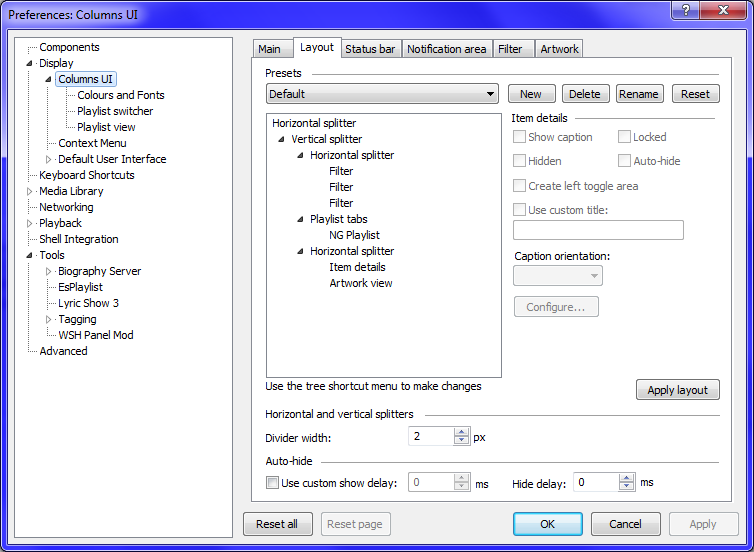Open Colours and Fonts preferences page

pos(121,95)
